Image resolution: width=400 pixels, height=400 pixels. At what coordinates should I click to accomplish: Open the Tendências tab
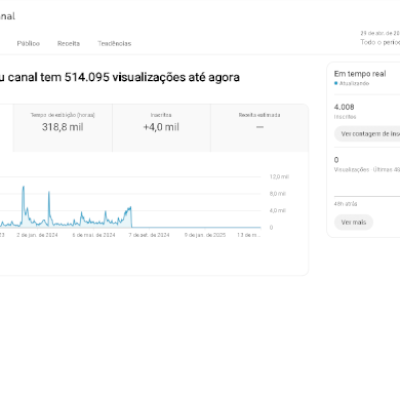(114, 43)
